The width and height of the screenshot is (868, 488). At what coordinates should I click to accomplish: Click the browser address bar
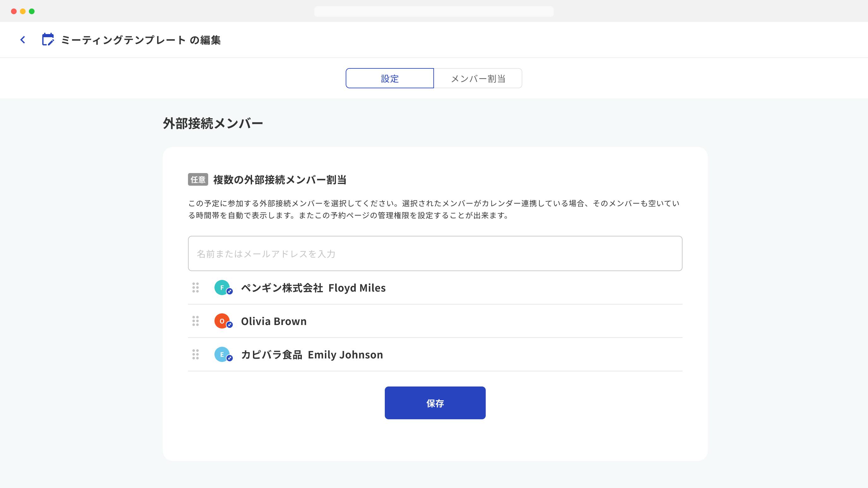coord(434,11)
